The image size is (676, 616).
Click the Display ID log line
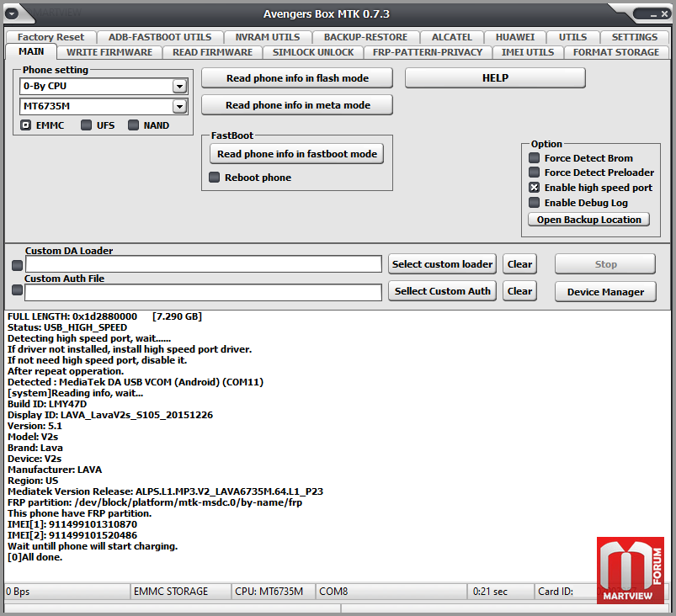pyautogui.click(x=110, y=415)
